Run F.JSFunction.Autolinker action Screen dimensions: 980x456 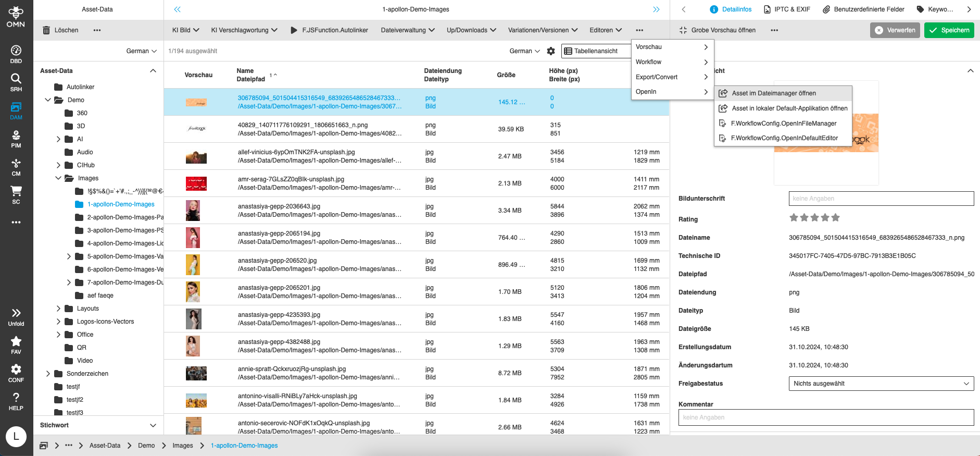[x=329, y=30]
